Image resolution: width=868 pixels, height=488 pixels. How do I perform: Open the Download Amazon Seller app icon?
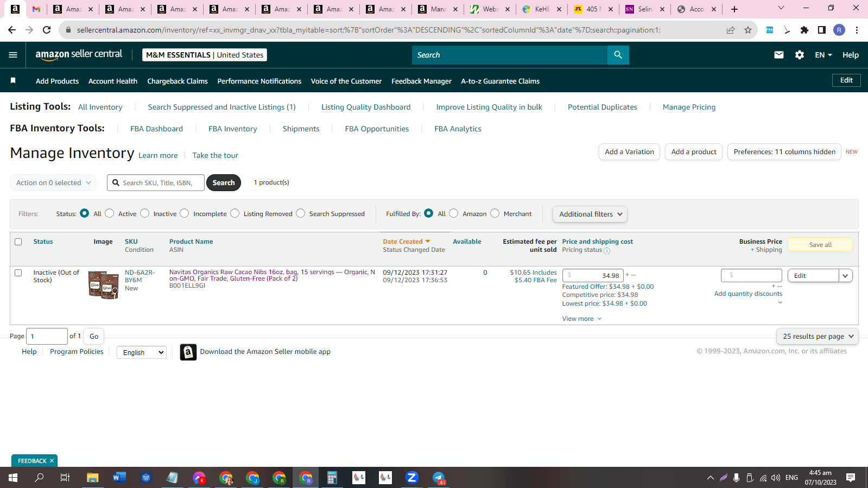(188, 352)
